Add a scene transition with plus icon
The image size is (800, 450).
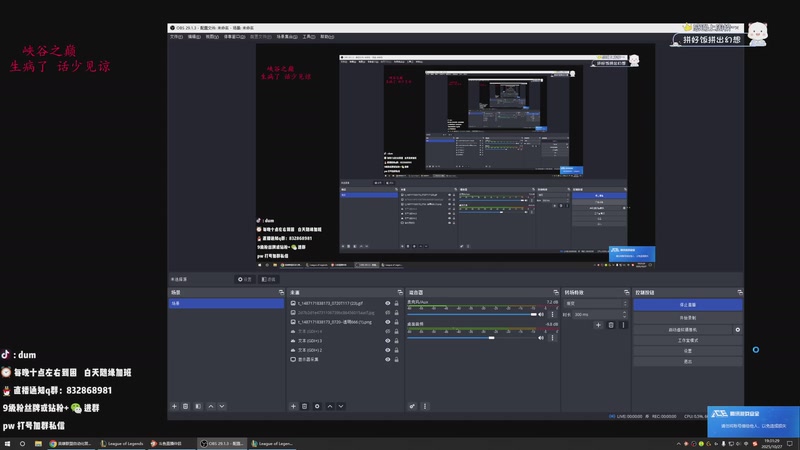(598, 325)
